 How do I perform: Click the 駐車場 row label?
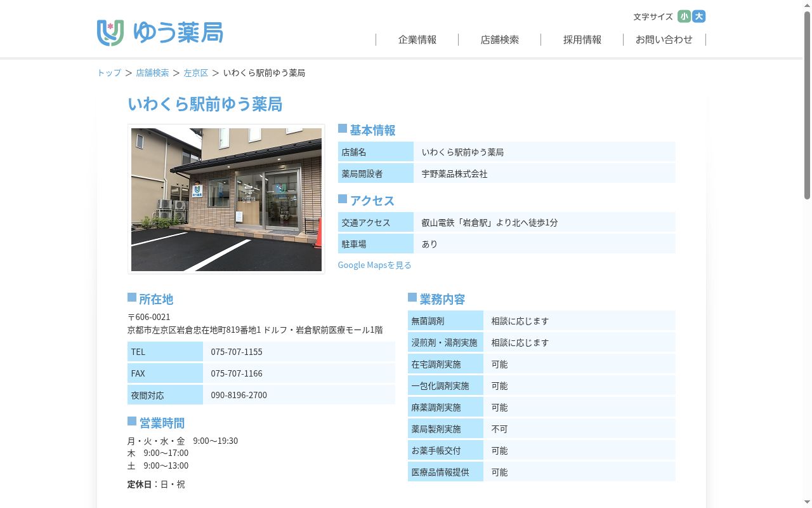376,244
